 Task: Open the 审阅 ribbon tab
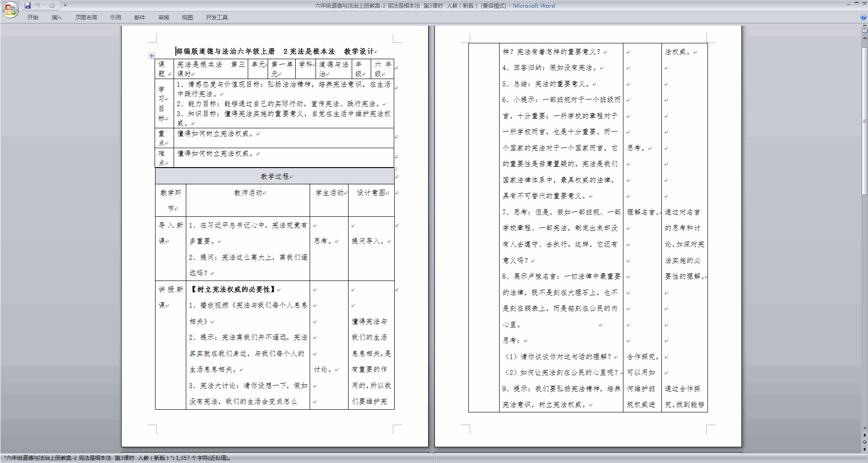coord(164,18)
